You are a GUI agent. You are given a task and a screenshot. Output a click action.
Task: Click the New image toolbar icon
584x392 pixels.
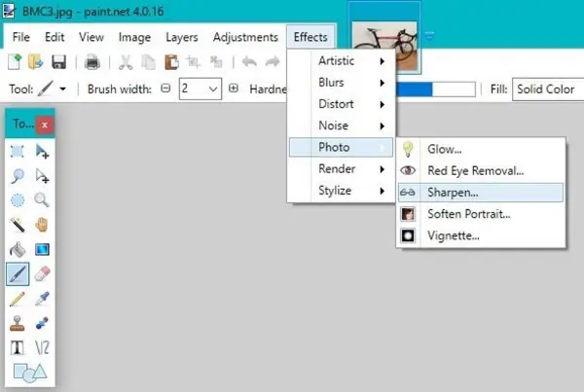15,62
